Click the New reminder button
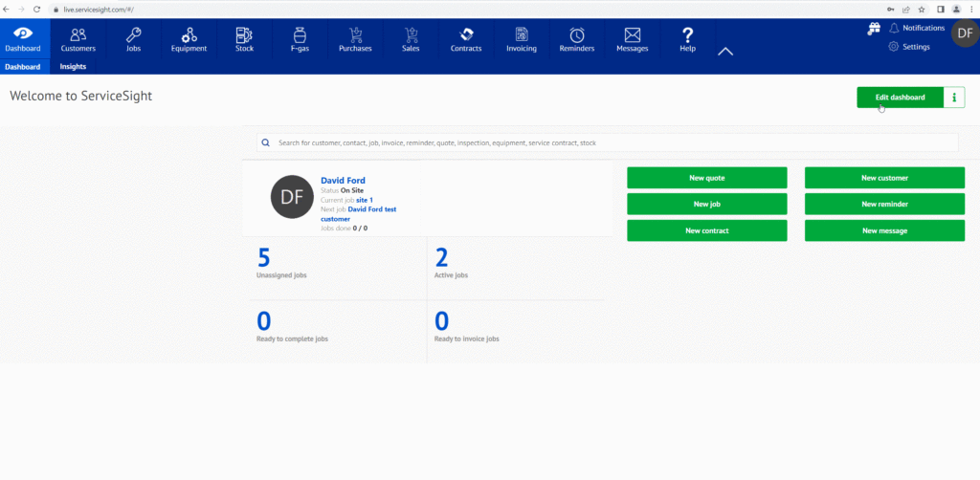Image resolution: width=980 pixels, height=480 pixels. point(884,204)
